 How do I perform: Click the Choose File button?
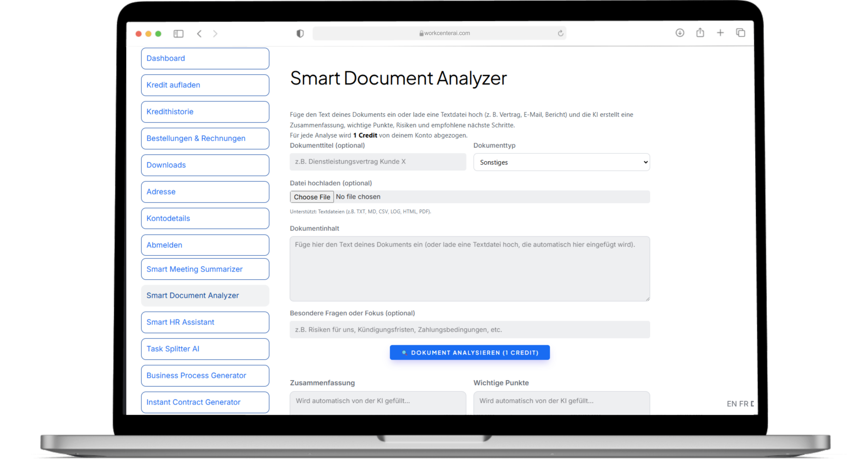point(312,197)
